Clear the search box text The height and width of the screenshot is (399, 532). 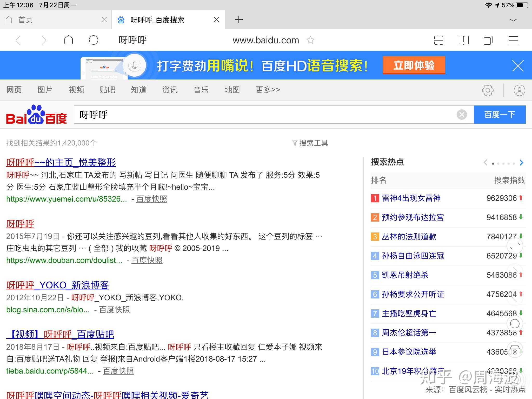coord(462,115)
